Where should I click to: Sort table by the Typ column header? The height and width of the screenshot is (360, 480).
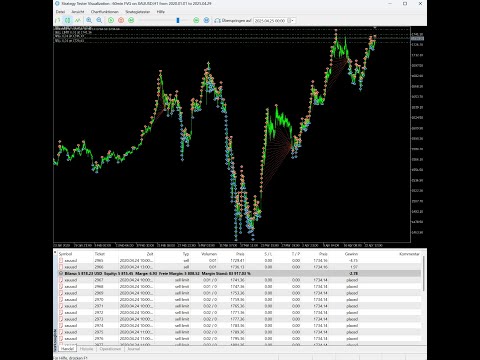[186, 254]
